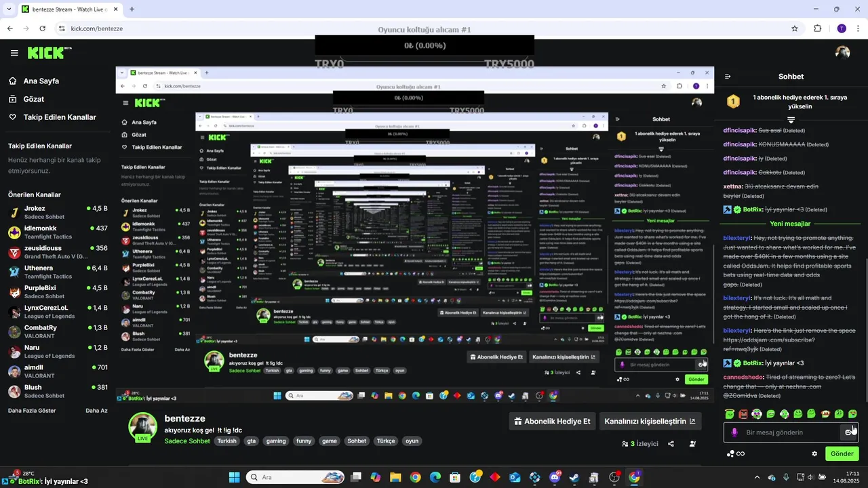
Task: Click the green headphones emote
Action: (784, 413)
